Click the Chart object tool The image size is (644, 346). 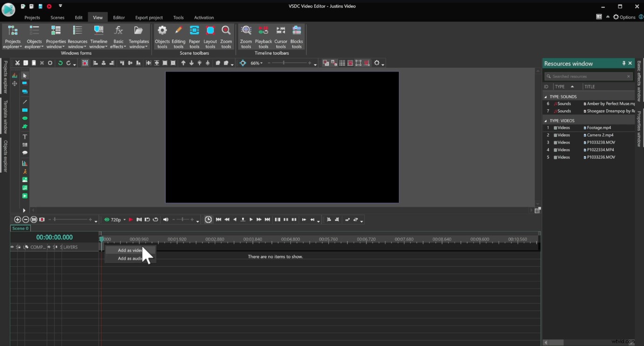[25, 163]
